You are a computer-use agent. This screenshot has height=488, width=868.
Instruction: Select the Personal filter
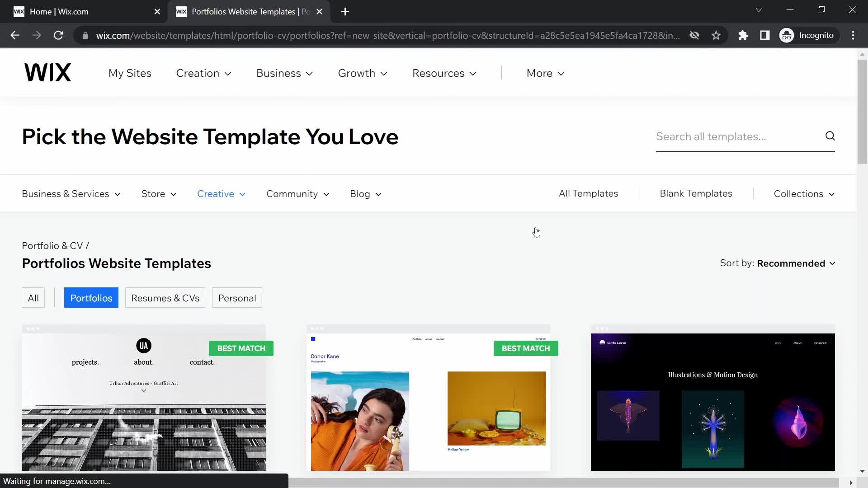(x=237, y=298)
